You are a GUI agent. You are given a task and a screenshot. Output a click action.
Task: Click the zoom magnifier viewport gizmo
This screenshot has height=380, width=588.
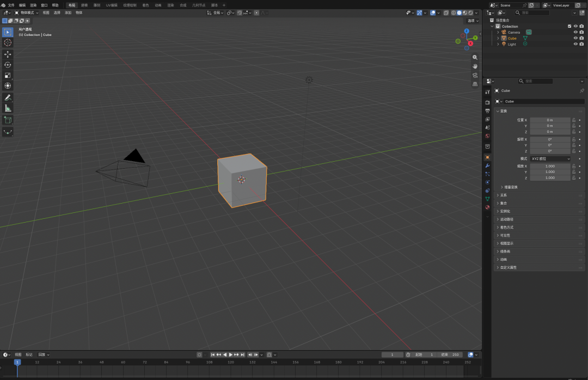(475, 57)
